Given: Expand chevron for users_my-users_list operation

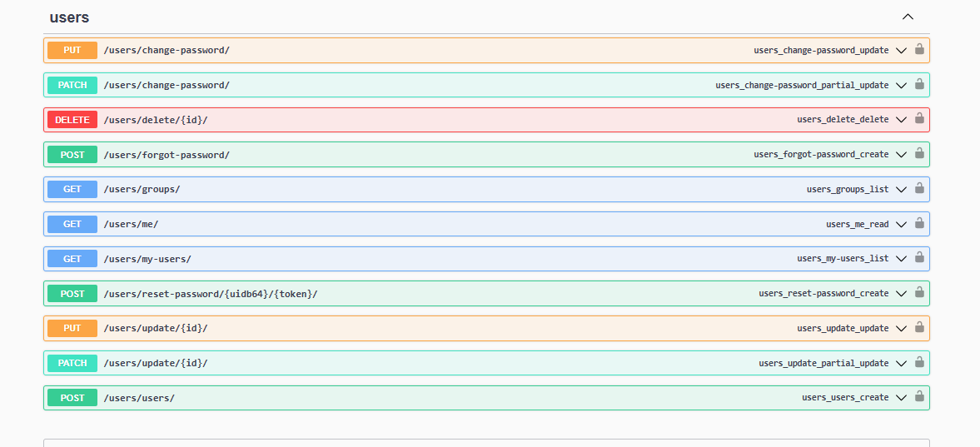Looking at the screenshot, I should (900, 259).
